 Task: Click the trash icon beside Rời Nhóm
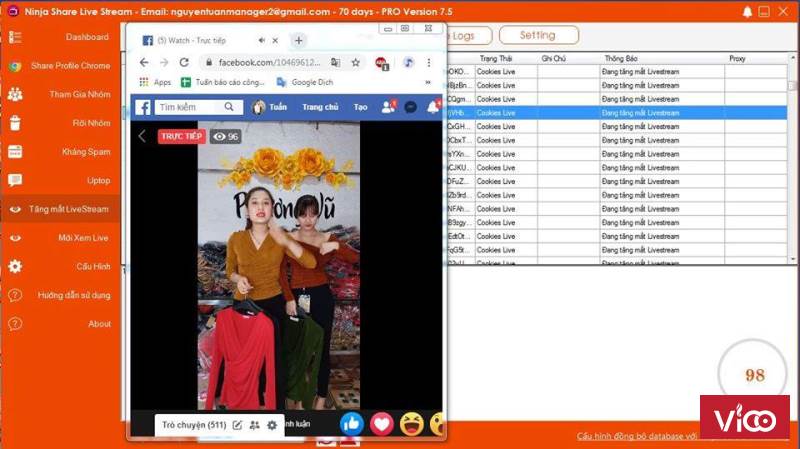(15, 123)
